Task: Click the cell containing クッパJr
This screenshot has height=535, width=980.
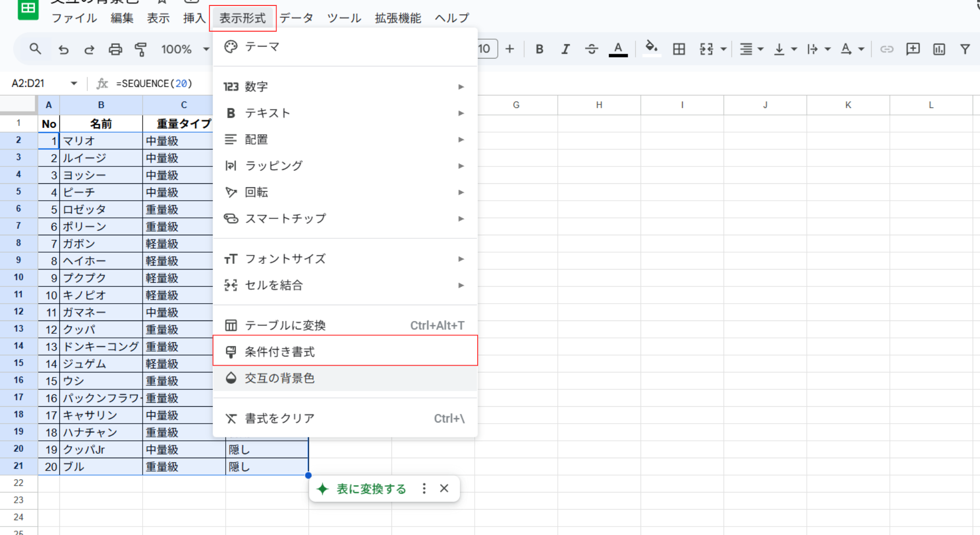Action: click(101, 450)
